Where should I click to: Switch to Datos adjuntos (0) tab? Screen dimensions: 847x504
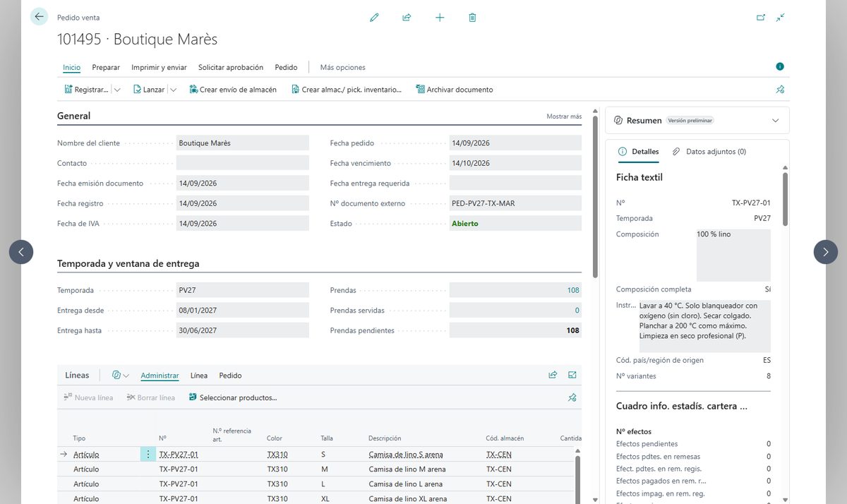[709, 152]
